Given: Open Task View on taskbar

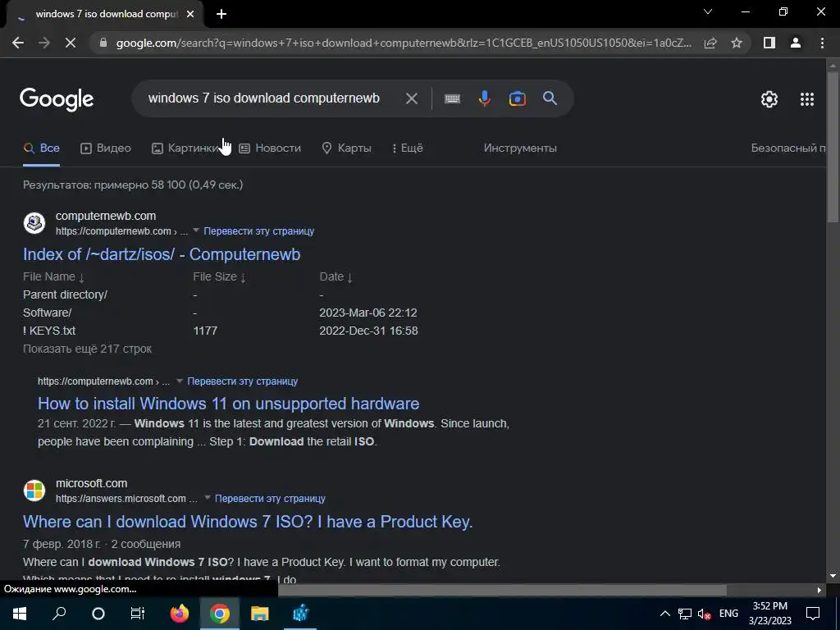Looking at the screenshot, I should tap(138, 614).
